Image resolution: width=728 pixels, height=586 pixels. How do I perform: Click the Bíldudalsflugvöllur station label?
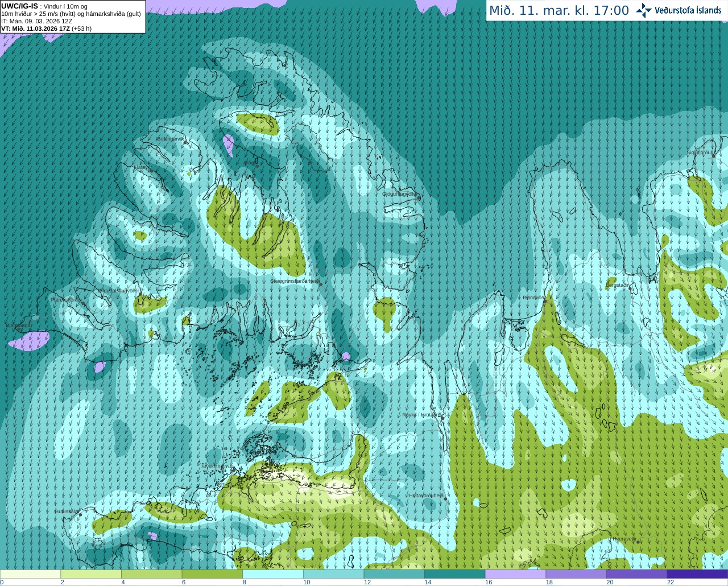point(118,290)
